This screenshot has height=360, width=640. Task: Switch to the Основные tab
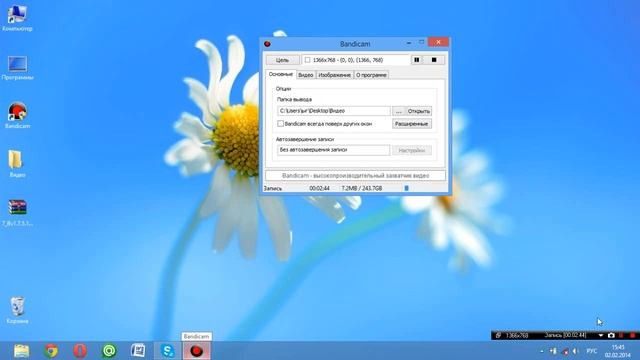[280, 74]
